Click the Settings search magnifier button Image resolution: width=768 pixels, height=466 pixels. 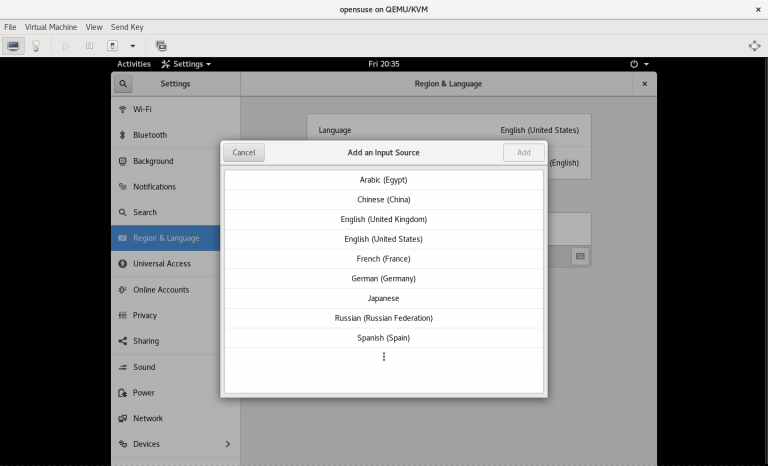click(x=123, y=84)
